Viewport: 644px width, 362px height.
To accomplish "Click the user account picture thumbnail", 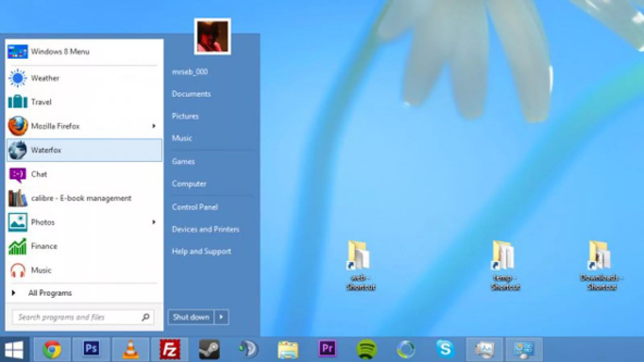I will tap(213, 36).
